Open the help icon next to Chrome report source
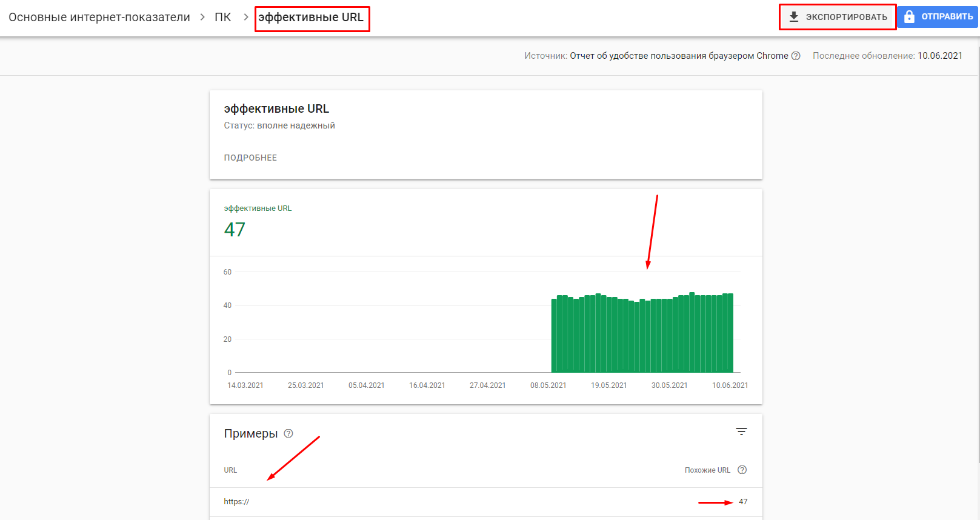980x520 pixels. 796,56
